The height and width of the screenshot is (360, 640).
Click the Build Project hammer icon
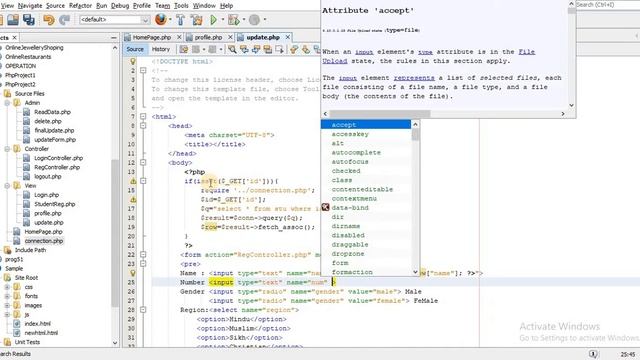180,19
